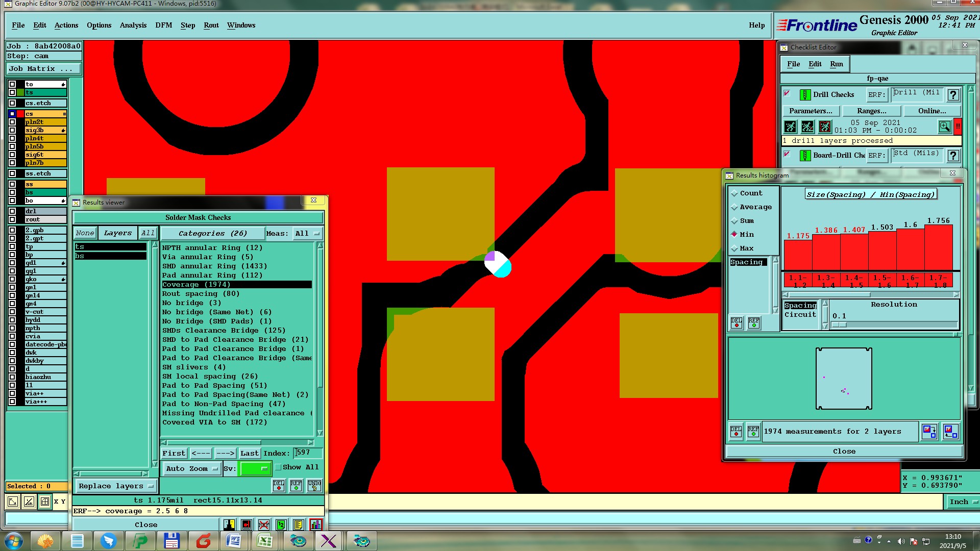The width and height of the screenshot is (980, 551).
Task: Click first tool icon at bottom-left toolbar
Action: click(x=13, y=502)
